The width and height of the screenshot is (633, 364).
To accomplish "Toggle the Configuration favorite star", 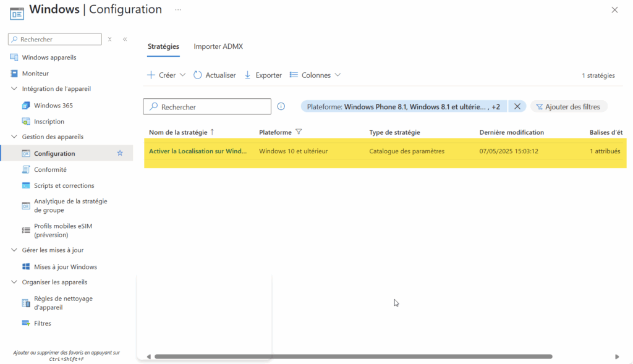I will [x=120, y=153].
